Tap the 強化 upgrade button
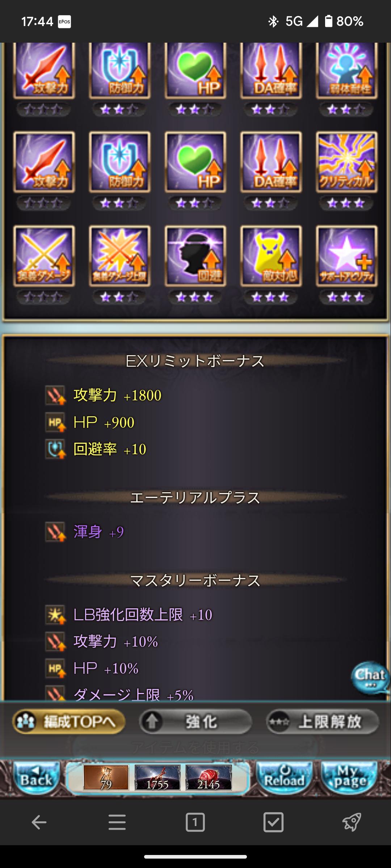Image resolution: width=391 pixels, height=868 pixels. click(x=195, y=722)
